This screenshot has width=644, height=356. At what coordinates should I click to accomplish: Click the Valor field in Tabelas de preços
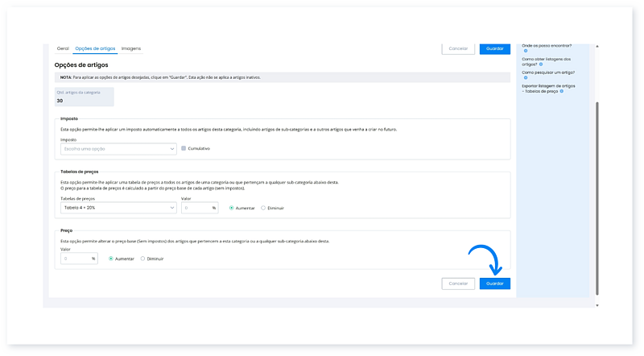(196, 208)
